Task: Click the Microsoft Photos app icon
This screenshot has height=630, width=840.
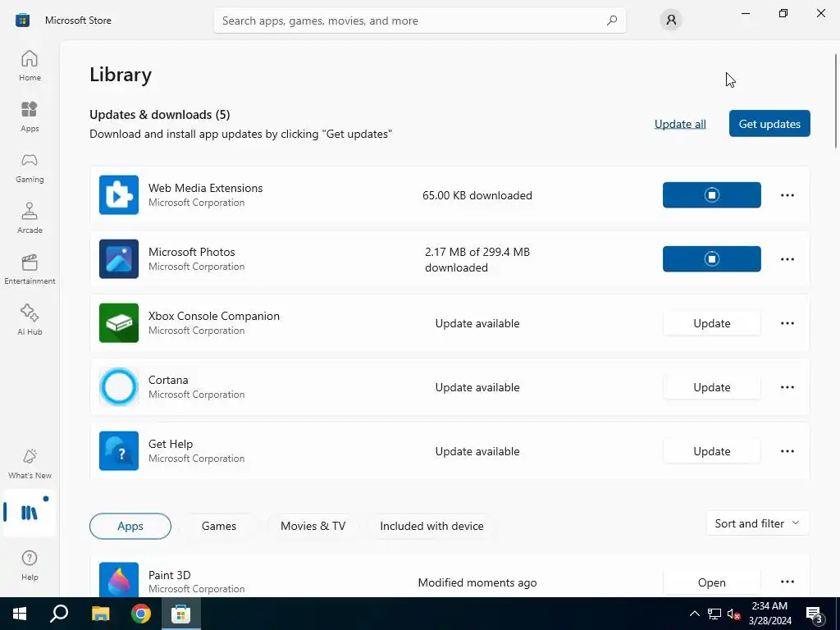Action: [x=119, y=258]
